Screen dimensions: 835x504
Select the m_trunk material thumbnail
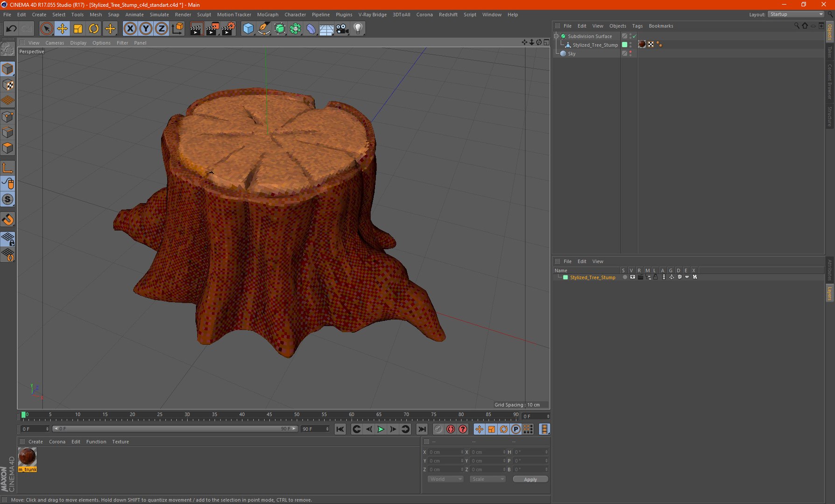(27, 457)
